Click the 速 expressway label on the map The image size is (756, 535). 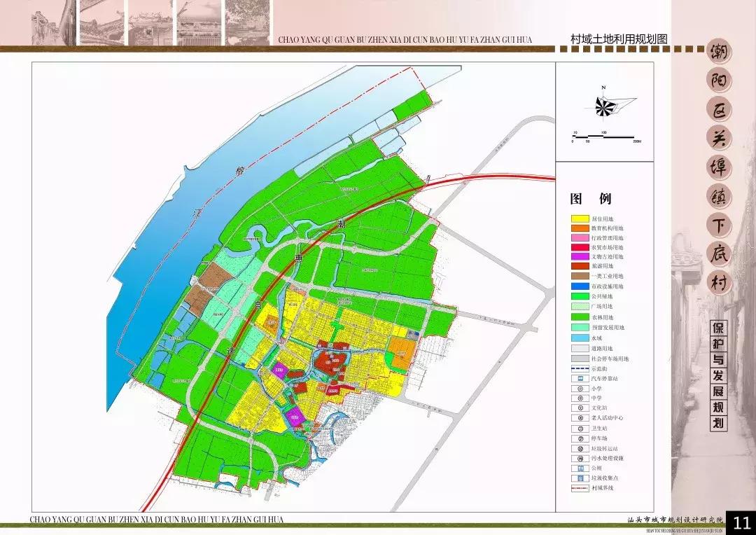pyautogui.click(x=230, y=352)
